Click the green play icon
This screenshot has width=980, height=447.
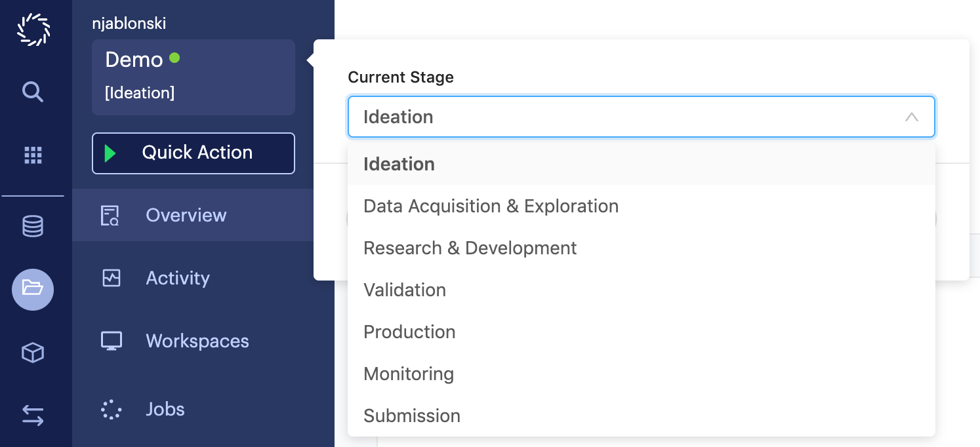pos(110,153)
